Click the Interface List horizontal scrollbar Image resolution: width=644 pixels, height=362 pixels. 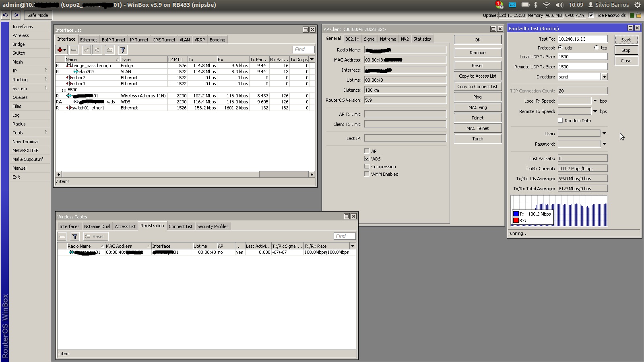click(x=185, y=174)
